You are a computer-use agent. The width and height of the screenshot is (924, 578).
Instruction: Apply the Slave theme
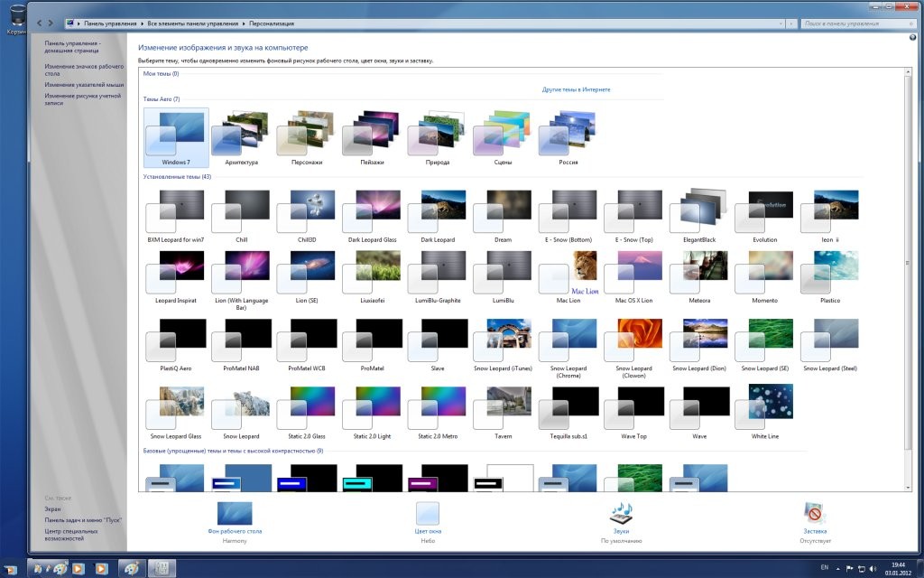click(438, 345)
